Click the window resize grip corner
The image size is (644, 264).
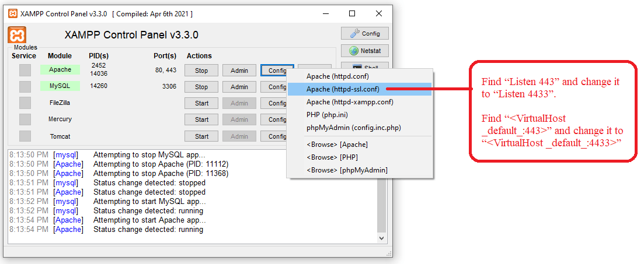(389, 253)
